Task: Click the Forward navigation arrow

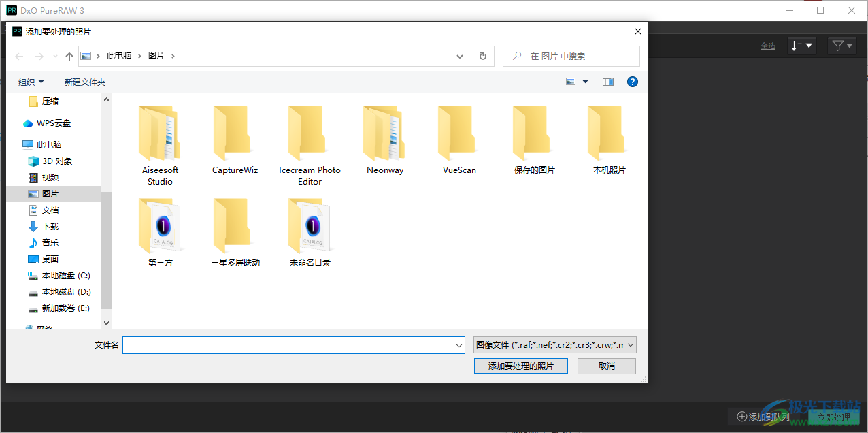Action: [39, 57]
